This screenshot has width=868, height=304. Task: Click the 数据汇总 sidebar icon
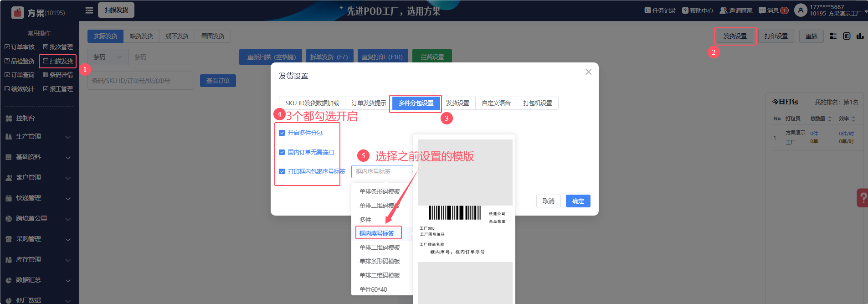(9, 280)
